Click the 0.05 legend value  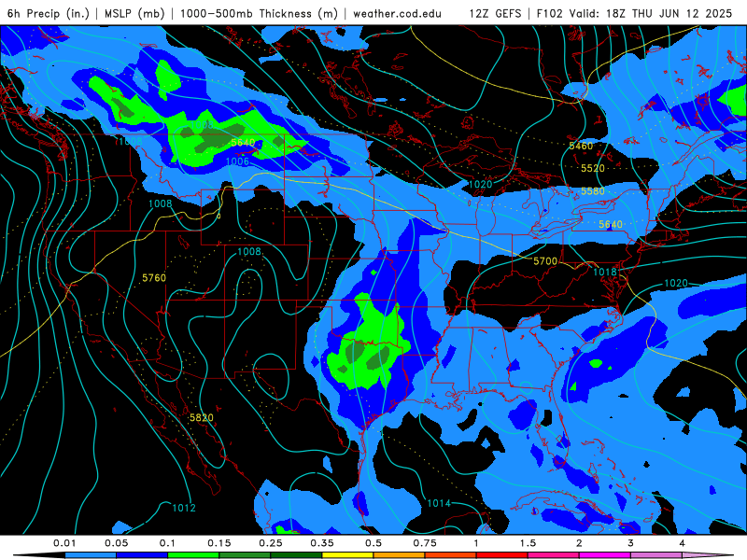click(x=116, y=543)
